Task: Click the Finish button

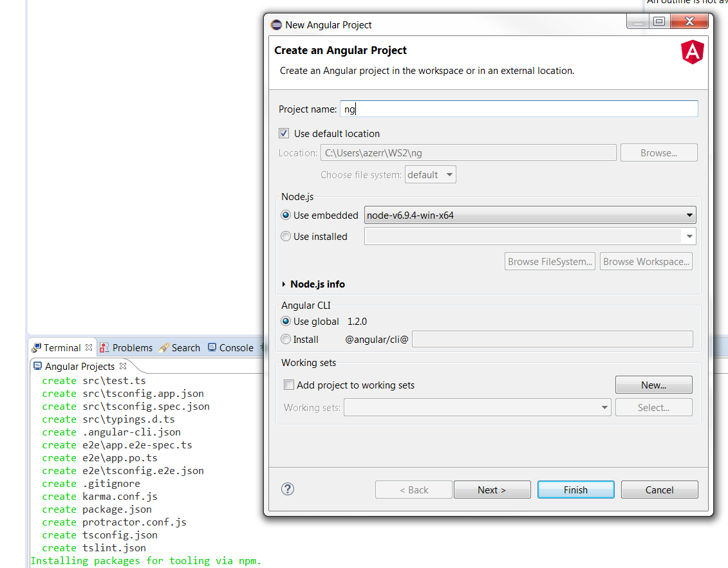Action: coord(575,490)
